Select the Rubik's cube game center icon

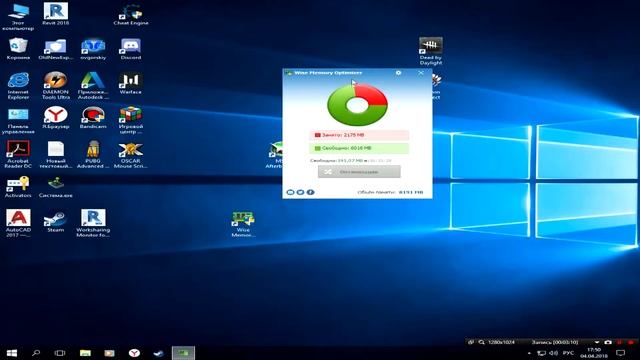131,120
